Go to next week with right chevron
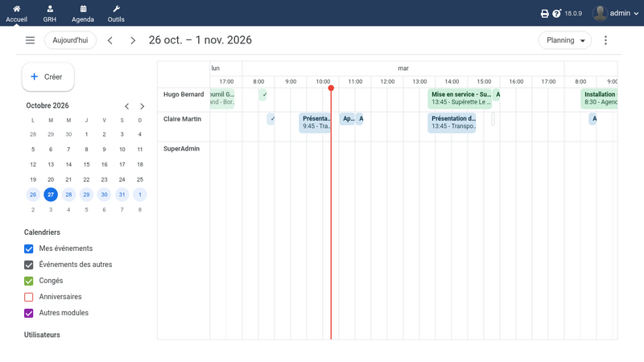Image resolution: width=644 pixels, height=362 pixels. click(133, 40)
